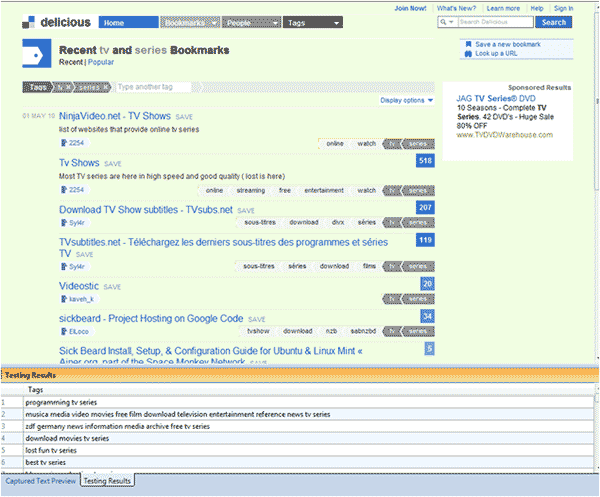The width and height of the screenshot is (600, 497).
Task: Select the Testing Results tab
Action: coord(107,481)
